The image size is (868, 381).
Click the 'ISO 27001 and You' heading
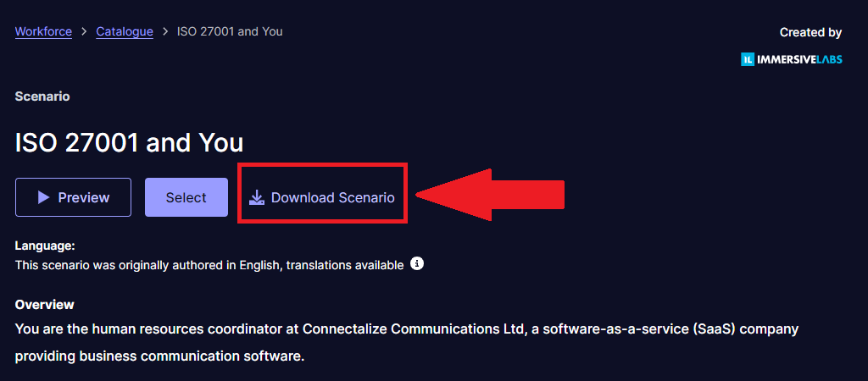[129, 142]
